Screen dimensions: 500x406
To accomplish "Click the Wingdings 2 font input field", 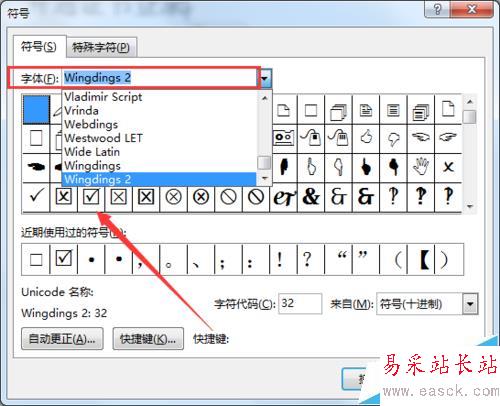I will click(x=160, y=78).
